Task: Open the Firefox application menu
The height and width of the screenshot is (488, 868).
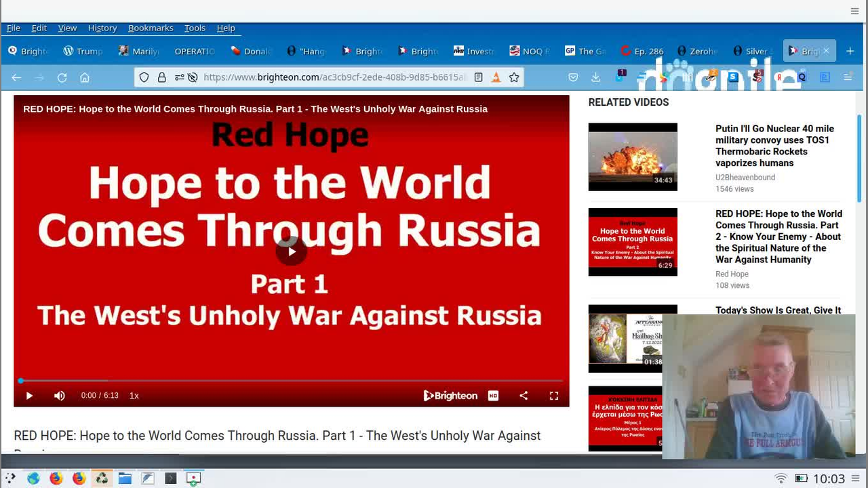Action: pyautogui.click(x=848, y=78)
